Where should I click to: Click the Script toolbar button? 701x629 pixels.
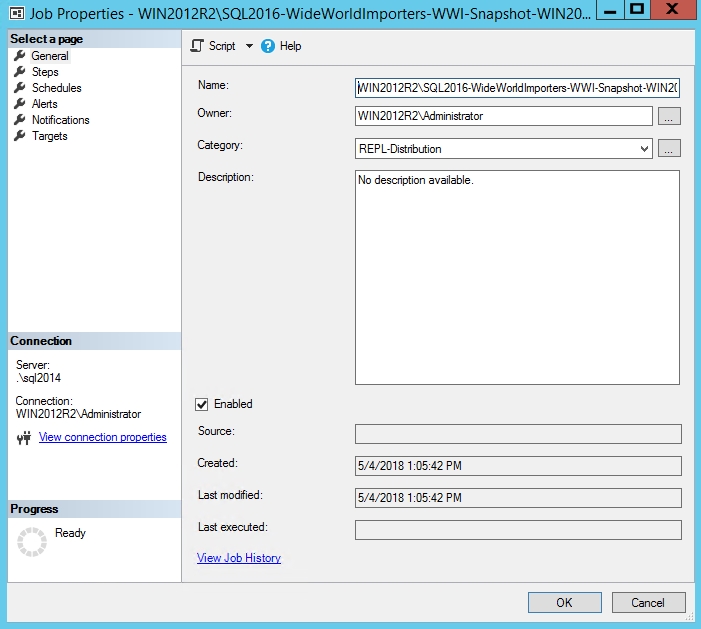click(213, 46)
